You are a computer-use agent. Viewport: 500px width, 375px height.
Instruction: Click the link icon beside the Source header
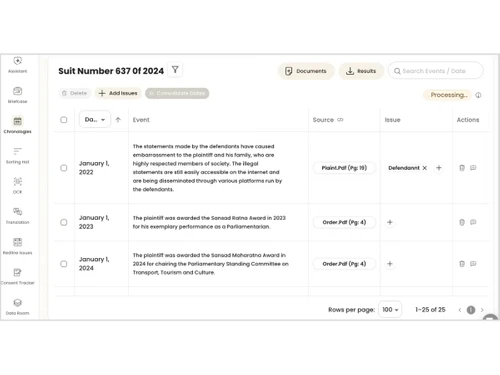pyautogui.click(x=340, y=120)
